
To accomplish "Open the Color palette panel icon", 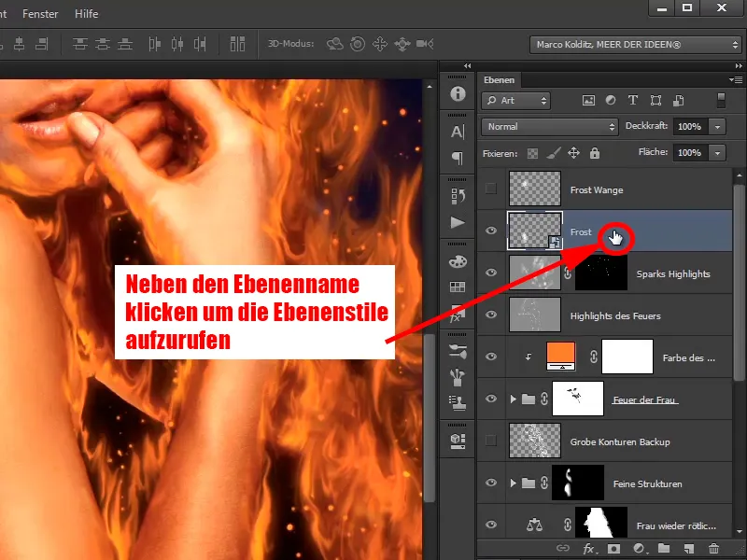I will click(x=458, y=261).
